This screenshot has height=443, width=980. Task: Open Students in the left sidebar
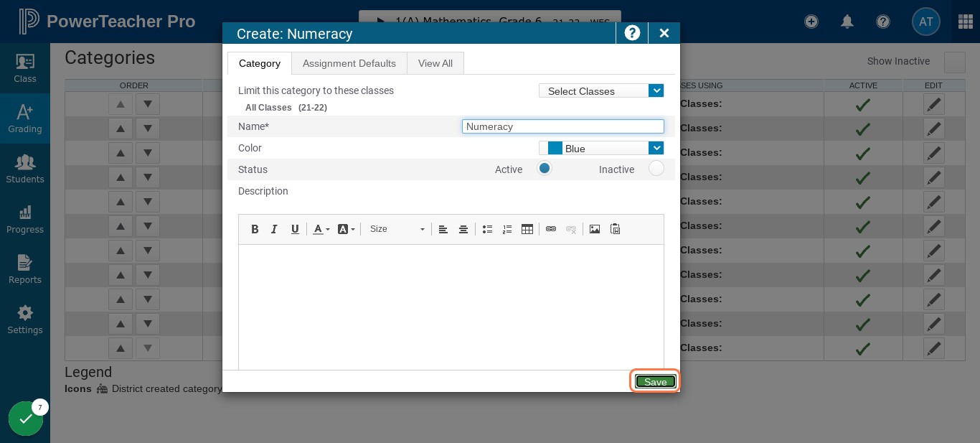point(25,169)
